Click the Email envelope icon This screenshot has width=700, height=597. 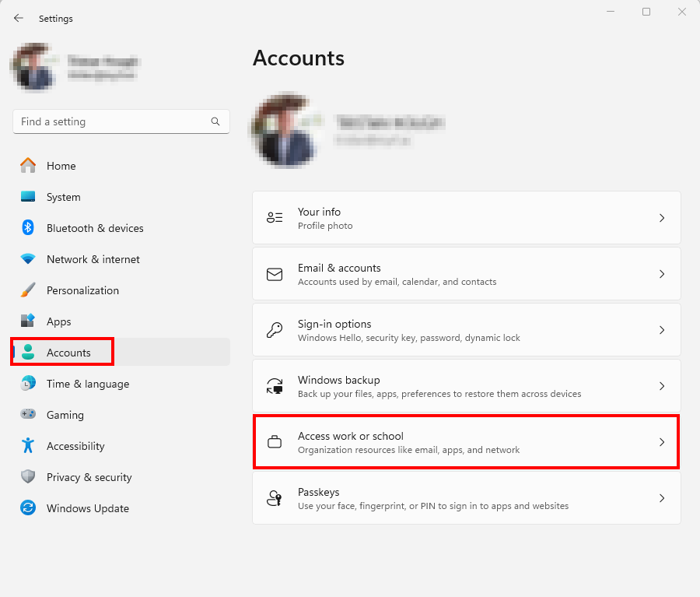[275, 274]
